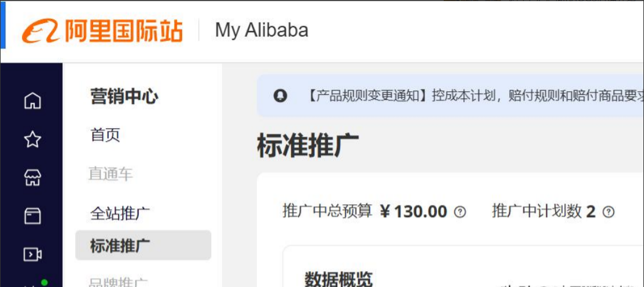
Task: Click the 阿里国际站 brand text
Action: tap(123, 31)
